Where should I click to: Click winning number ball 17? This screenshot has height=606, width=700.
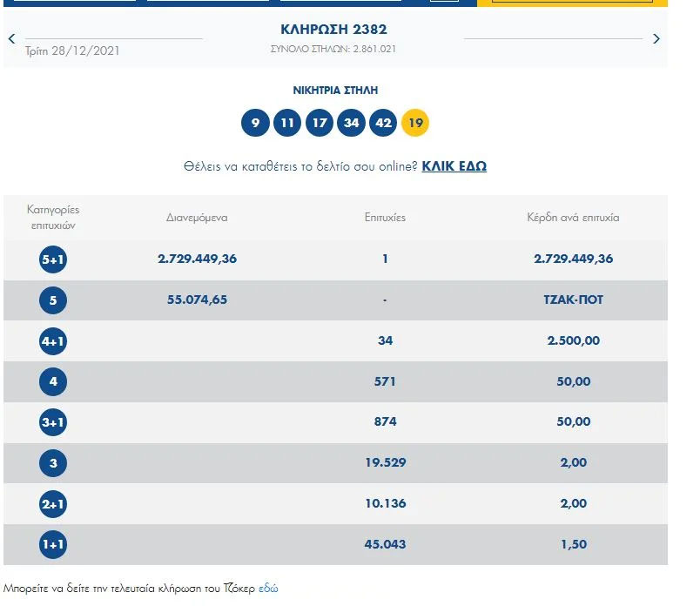(320, 123)
